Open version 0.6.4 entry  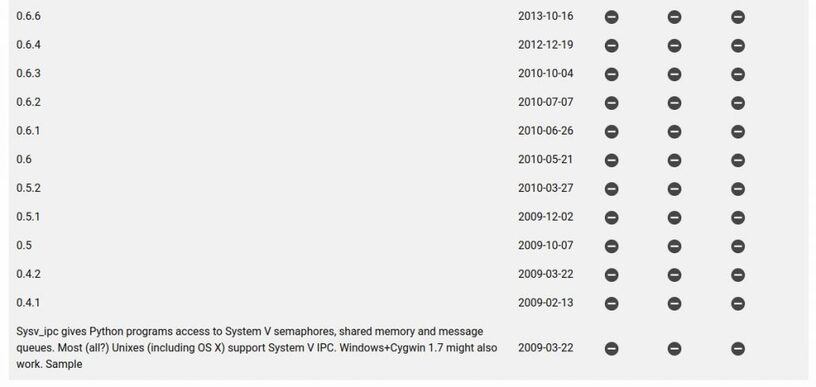(x=28, y=45)
